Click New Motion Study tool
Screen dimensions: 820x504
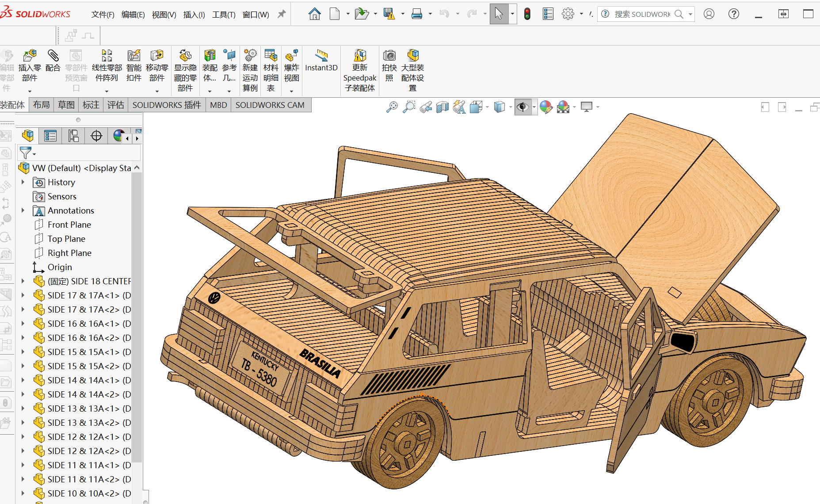coord(250,70)
